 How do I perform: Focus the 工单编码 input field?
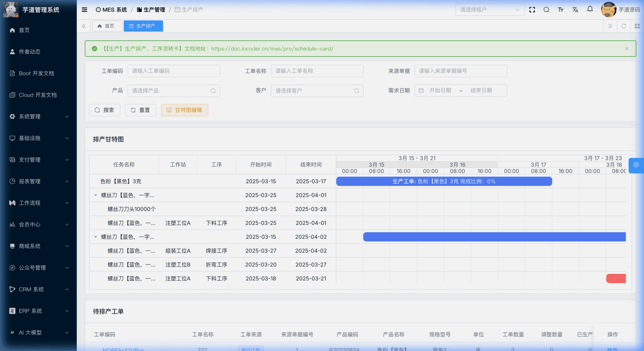174,71
